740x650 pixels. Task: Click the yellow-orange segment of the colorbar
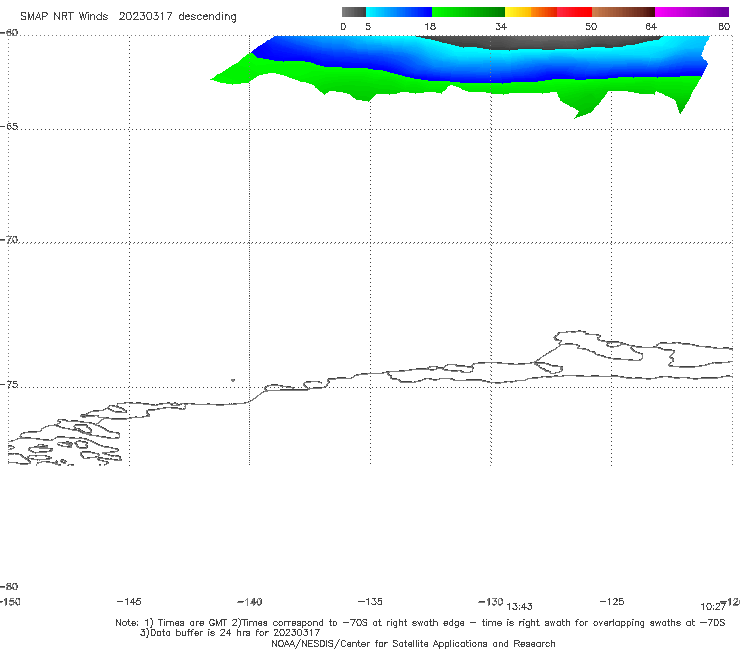click(531, 12)
